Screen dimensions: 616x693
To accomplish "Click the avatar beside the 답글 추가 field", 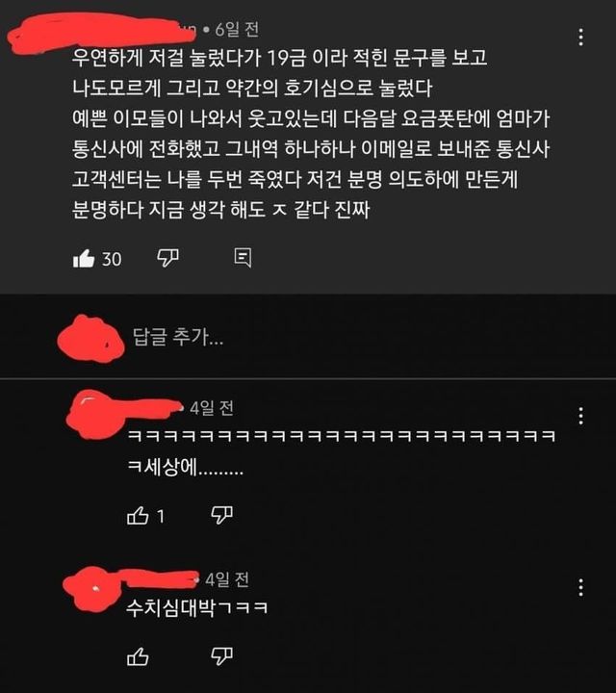I will (x=91, y=339).
